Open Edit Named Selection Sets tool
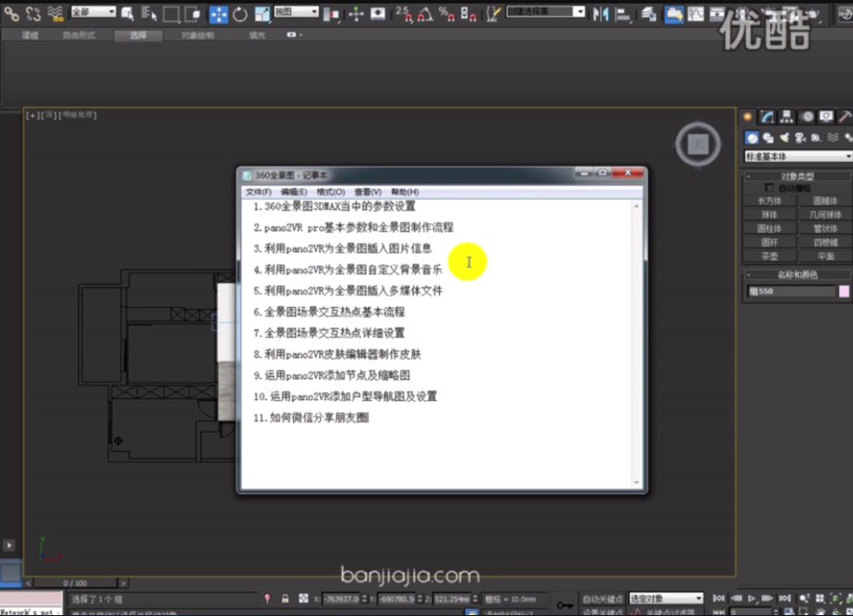853x616 pixels. (493, 14)
